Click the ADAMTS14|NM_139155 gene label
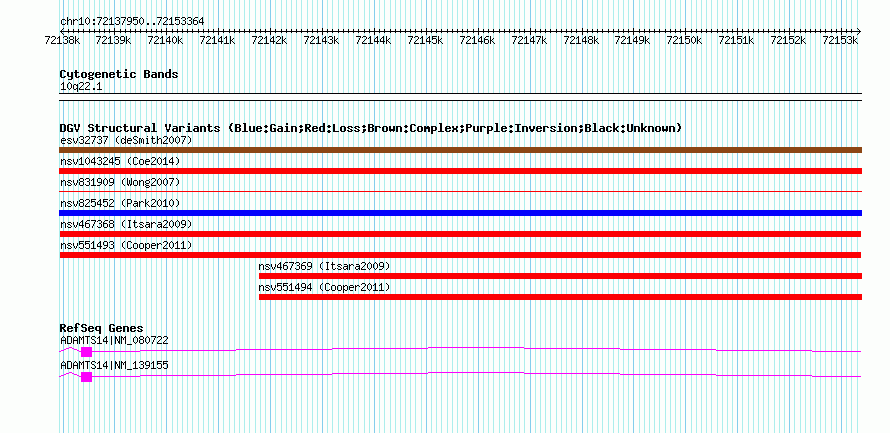The width and height of the screenshot is (890, 433). click(114, 365)
